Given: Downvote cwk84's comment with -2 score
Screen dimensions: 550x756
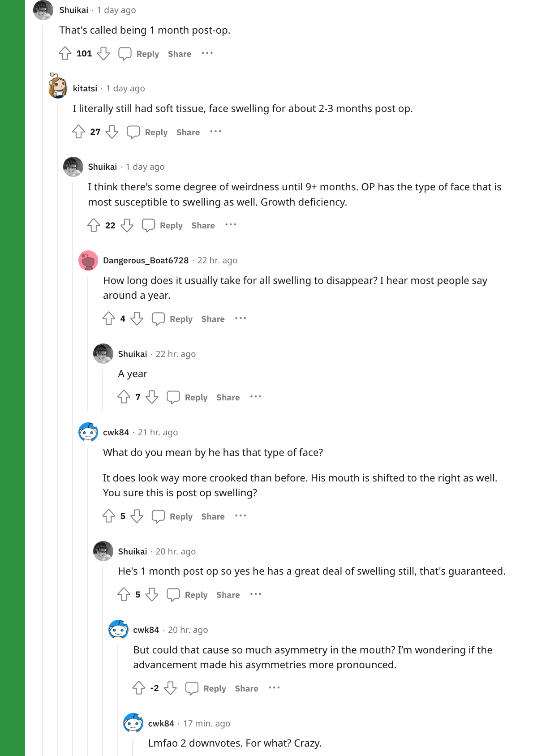Looking at the screenshot, I should point(171,688).
